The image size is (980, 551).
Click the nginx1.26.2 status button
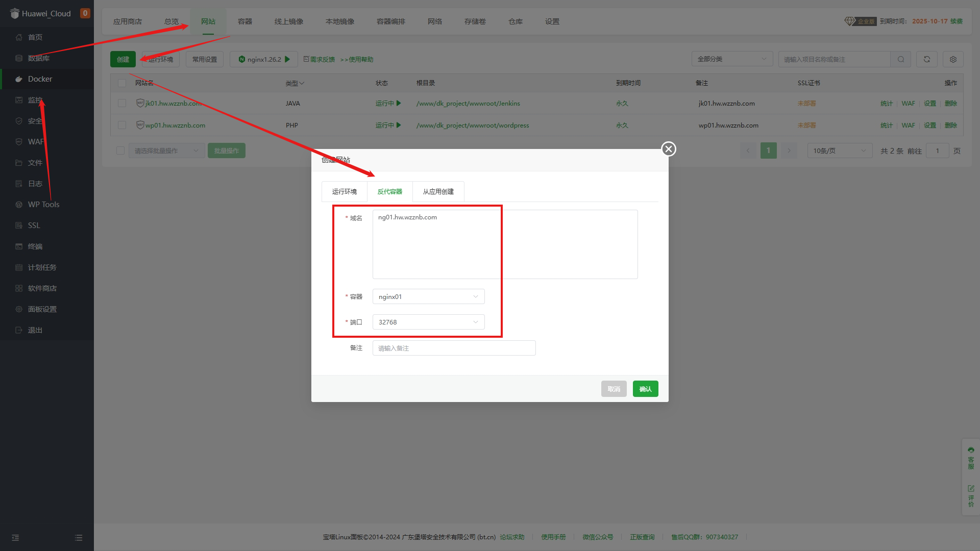(264, 59)
